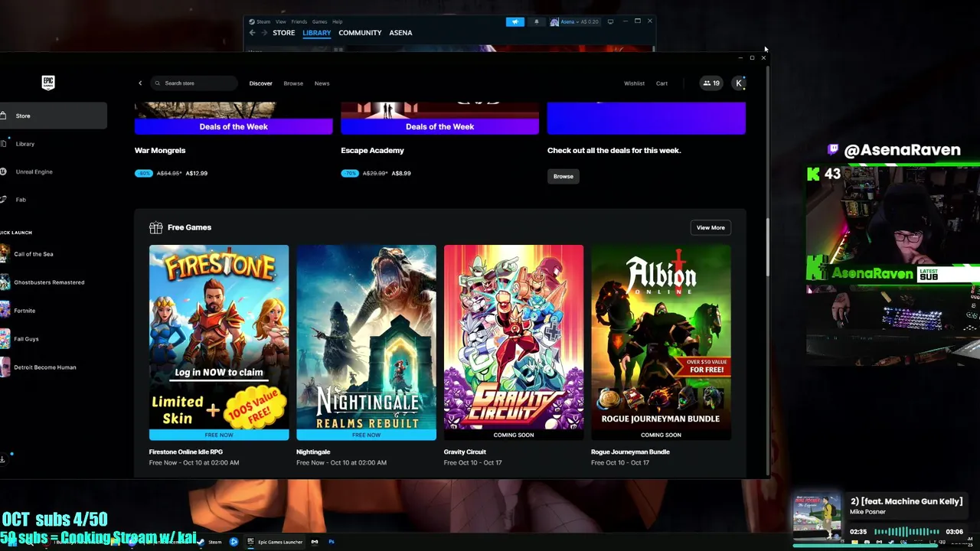Viewport: 980px width, 551px height.
Task: Click Epic Games Launcher in the taskbar
Action: click(x=276, y=542)
